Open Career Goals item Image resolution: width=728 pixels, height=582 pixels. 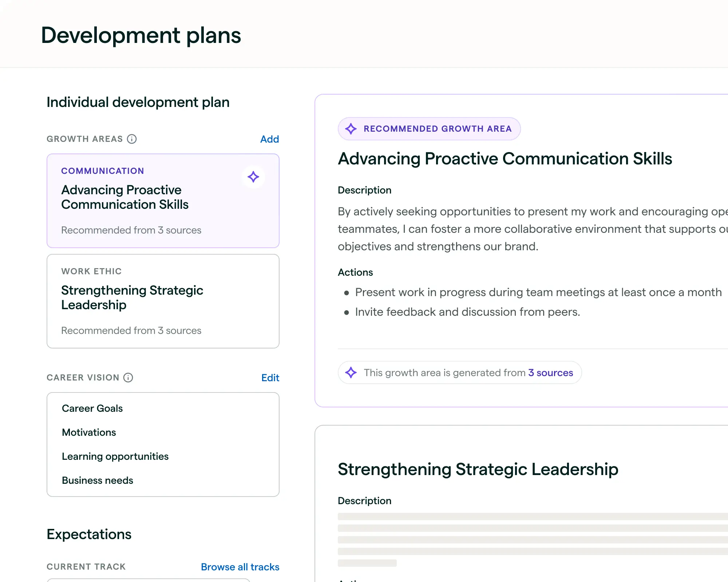click(x=92, y=408)
